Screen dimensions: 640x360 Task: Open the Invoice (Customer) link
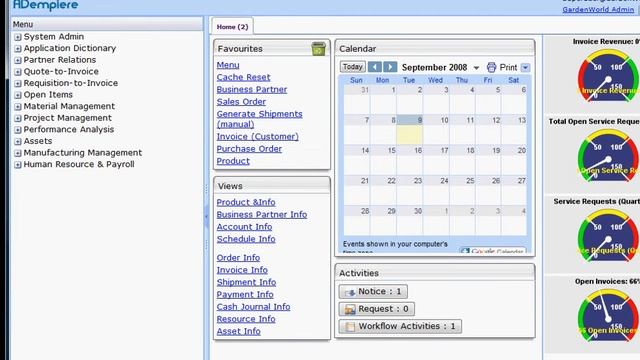click(258, 137)
